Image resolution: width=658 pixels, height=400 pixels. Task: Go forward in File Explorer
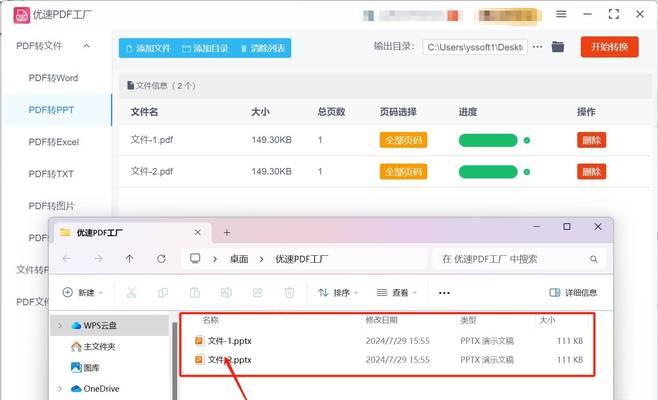(x=99, y=259)
